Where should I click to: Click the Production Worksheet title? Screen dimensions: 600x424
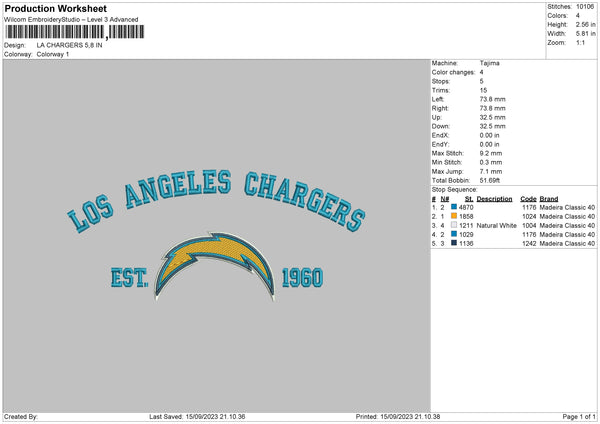click(55, 8)
